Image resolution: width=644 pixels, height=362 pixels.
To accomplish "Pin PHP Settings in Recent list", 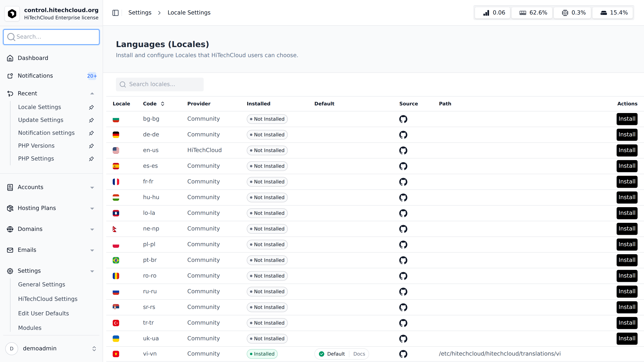I will 92,159.
